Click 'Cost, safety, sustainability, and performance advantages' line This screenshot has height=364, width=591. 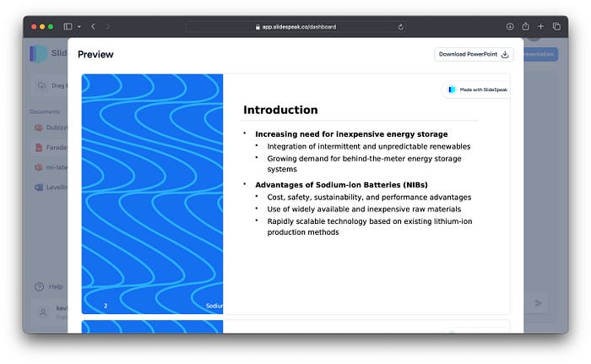(x=369, y=198)
